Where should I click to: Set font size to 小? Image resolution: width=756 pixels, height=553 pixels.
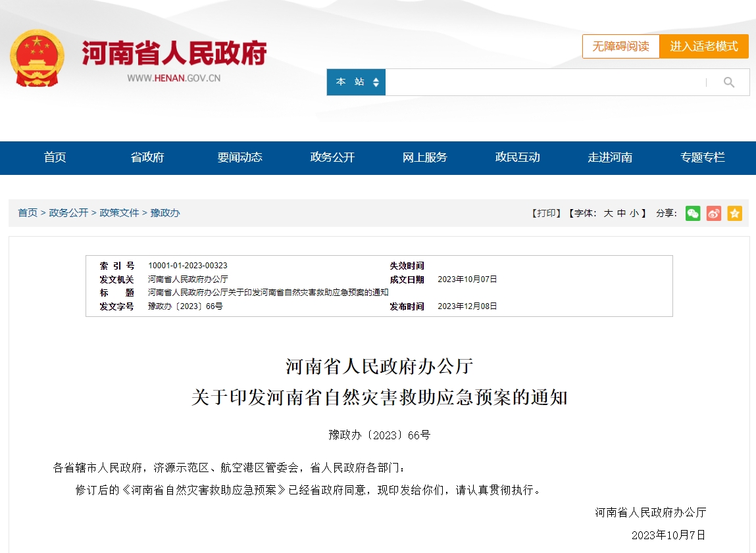[634, 213]
